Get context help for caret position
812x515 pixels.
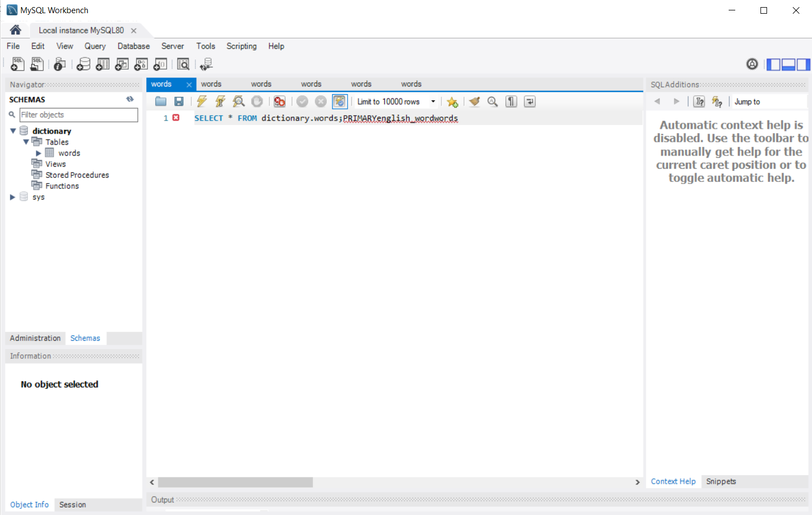click(699, 101)
